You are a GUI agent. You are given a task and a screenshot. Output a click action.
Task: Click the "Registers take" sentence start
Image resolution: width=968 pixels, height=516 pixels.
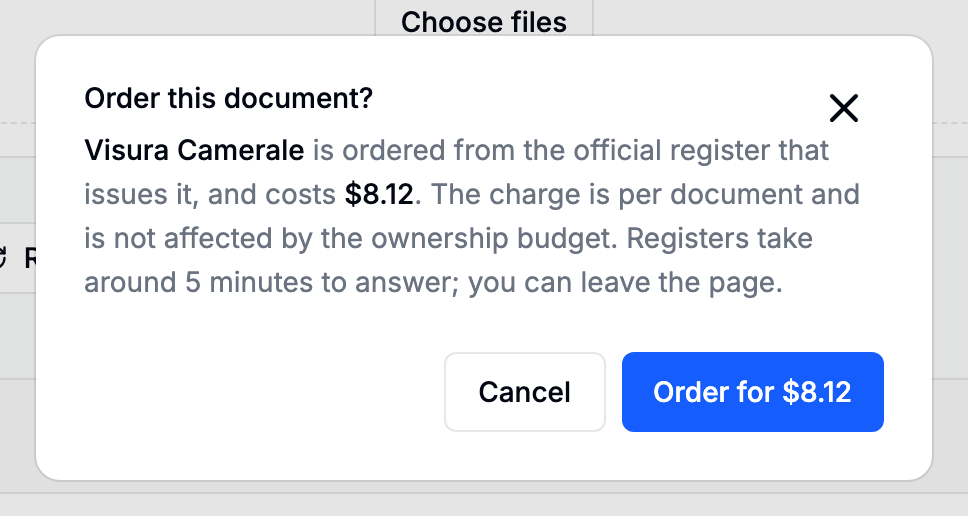(x=720, y=239)
